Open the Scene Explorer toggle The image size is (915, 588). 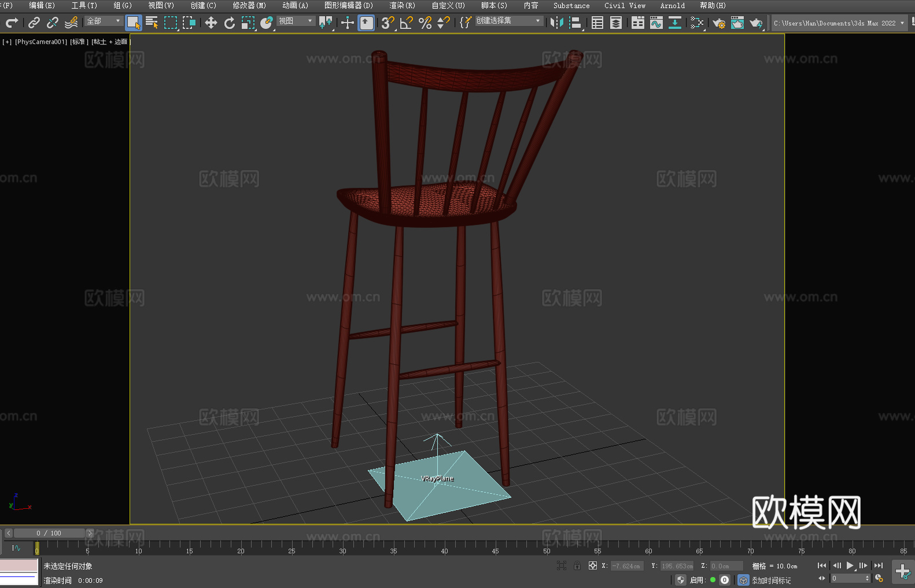click(597, 23)
